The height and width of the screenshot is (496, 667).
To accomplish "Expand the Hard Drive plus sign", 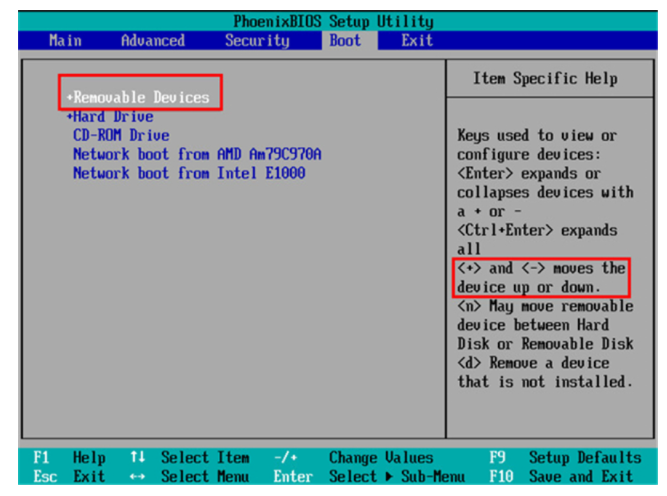I will [70, 117].
